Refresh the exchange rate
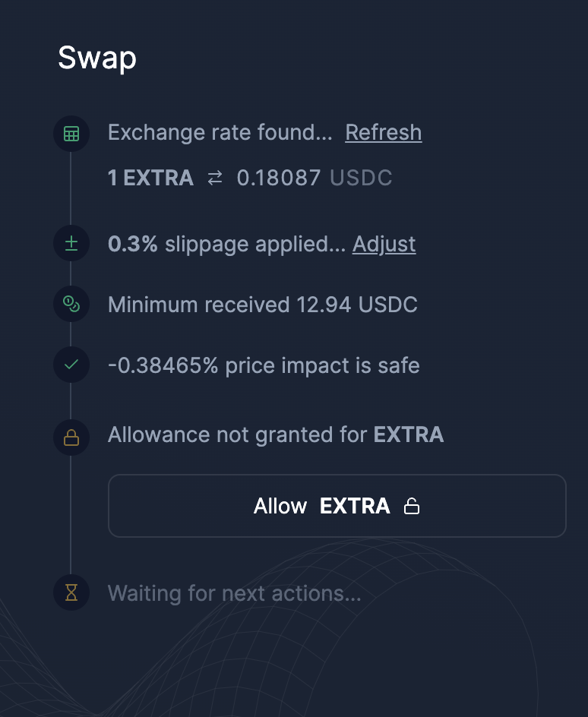This screenshot has width=588, height=717. point(383,133)
